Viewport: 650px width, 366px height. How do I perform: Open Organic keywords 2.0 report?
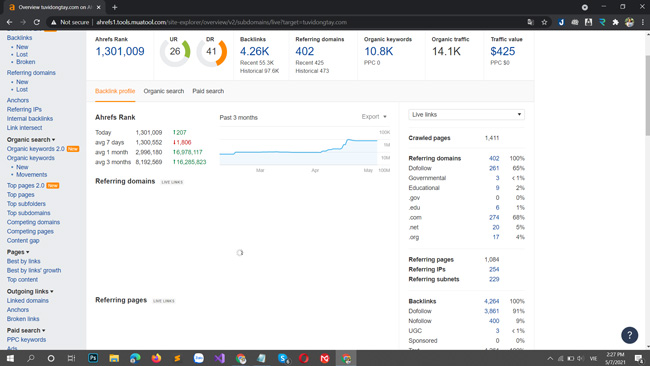tap(36, 149)
